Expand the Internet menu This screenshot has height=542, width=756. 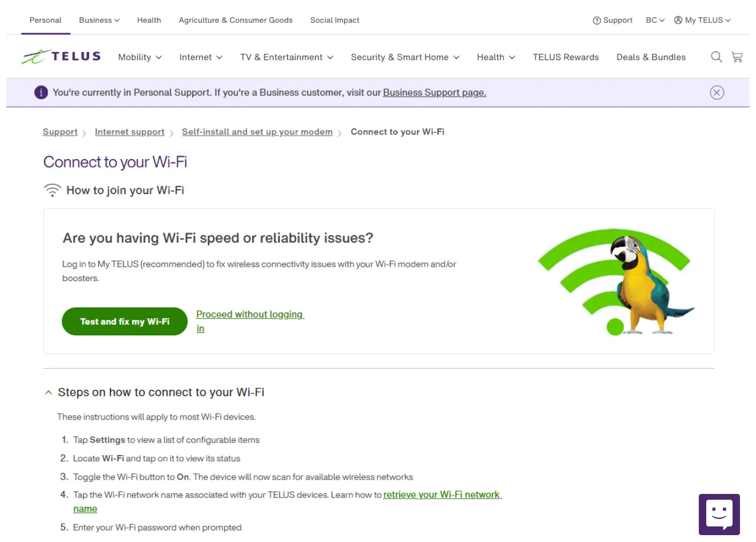tap(201, 57)
